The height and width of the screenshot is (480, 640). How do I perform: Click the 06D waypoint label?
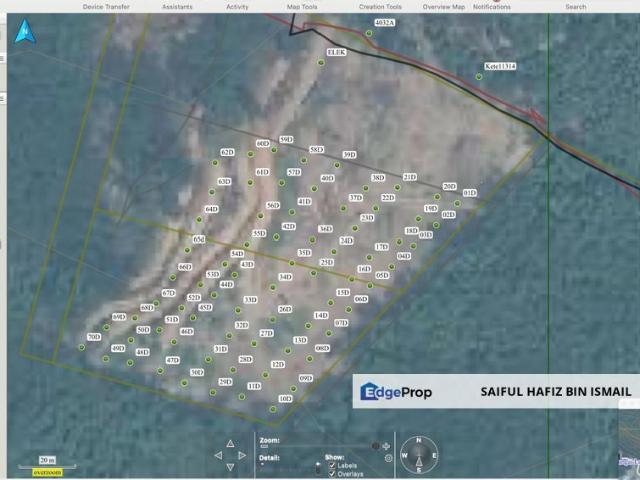pos(361,299)
